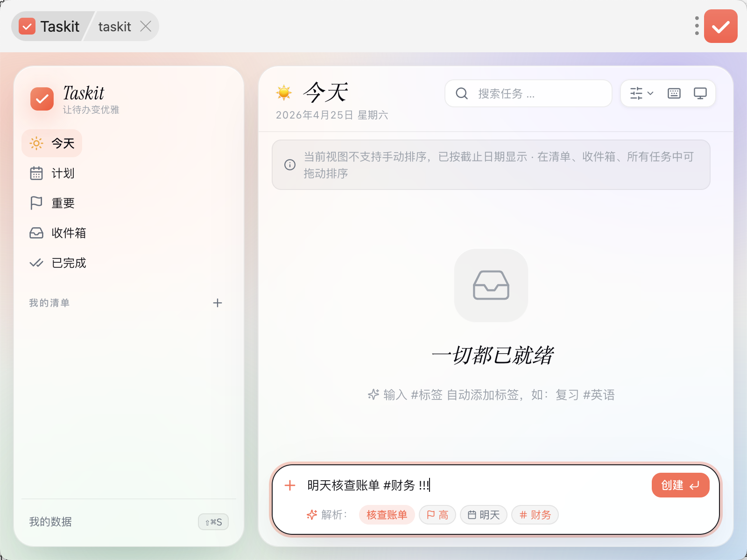This screenshot has height=560, width=747.
Task: Open the three-dot menu in title bar
Action: (x=697, y=26)
